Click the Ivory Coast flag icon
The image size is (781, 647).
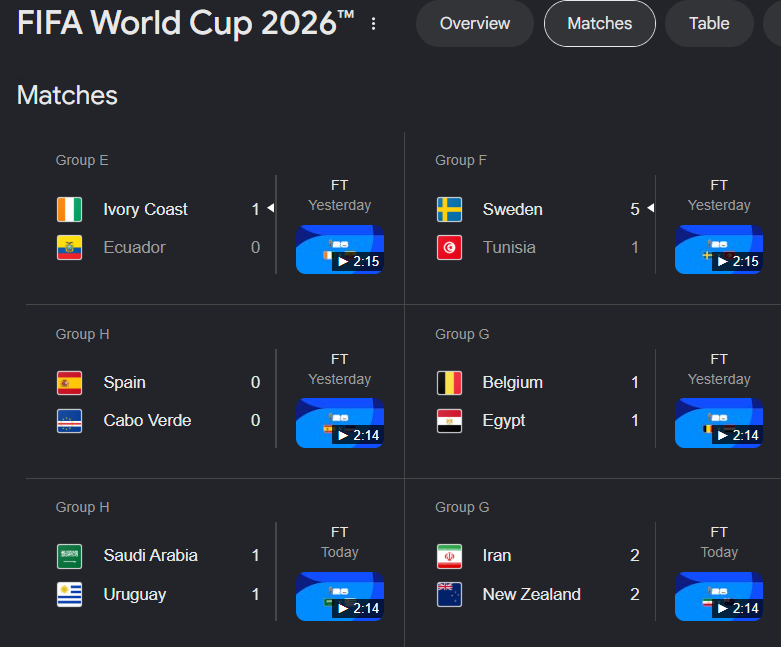click(x=69, y=209)
